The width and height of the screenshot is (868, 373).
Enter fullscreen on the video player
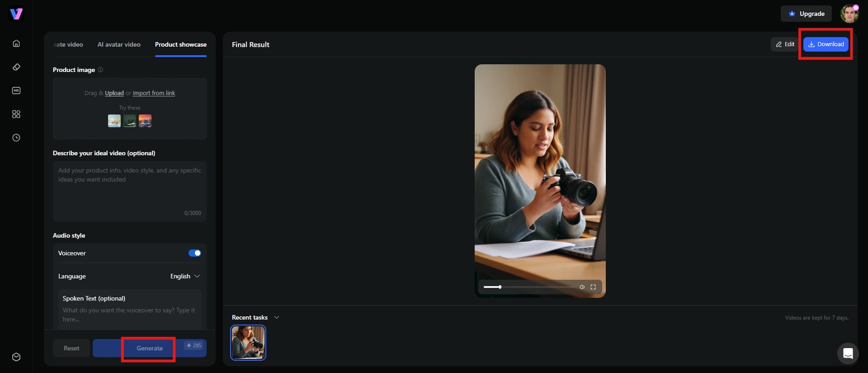[x=593, y=287]
